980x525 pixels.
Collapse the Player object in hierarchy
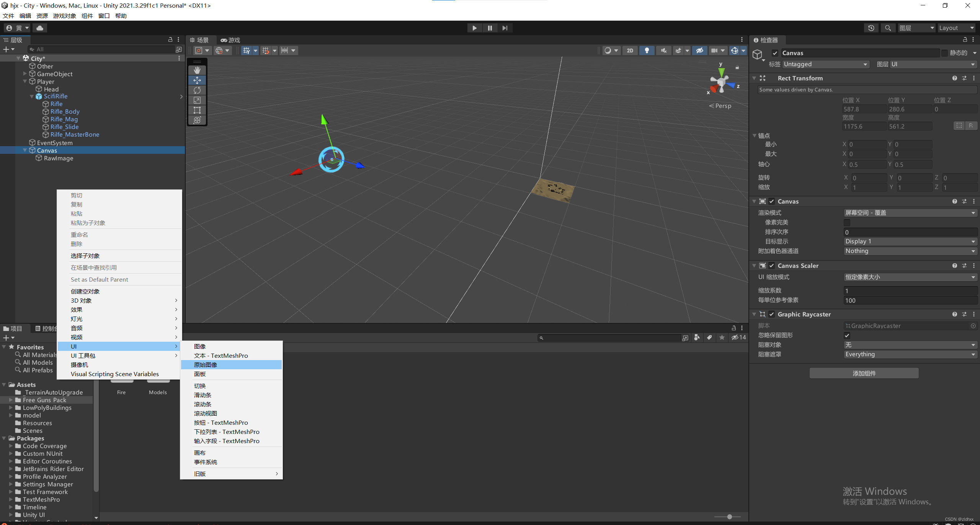pyautogui.click(x=25, y=82)
